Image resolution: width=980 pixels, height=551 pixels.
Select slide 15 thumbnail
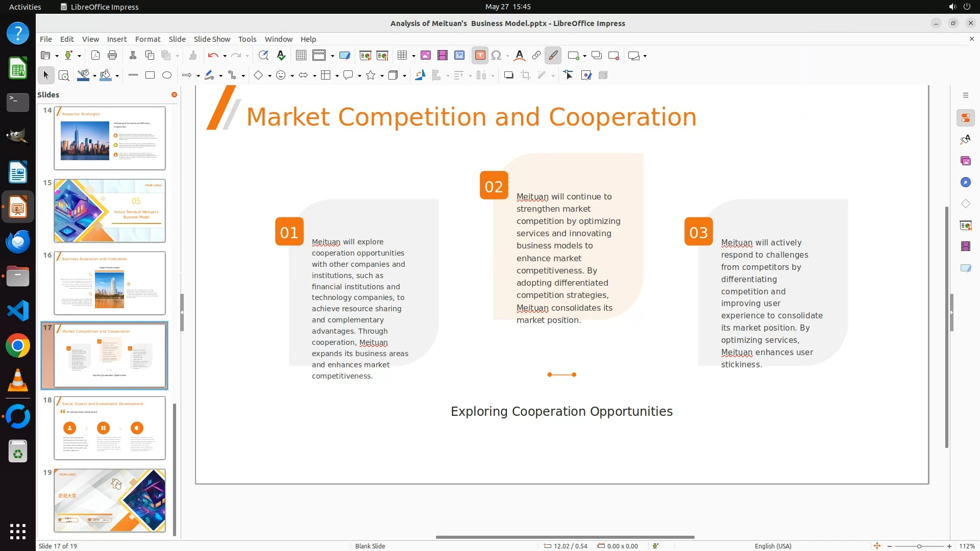[x=110, y=211]
